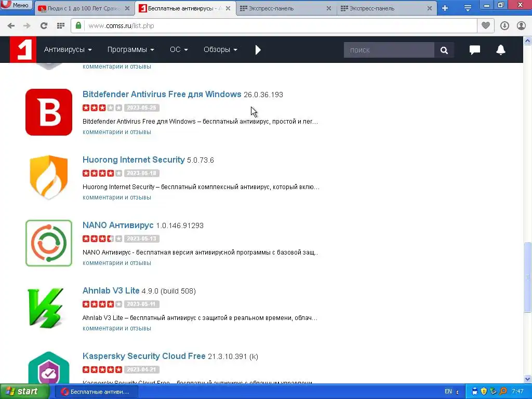This screenshot has width=532, height=399.
Task: Click the scrollbar up arrow
Action: 528,41
